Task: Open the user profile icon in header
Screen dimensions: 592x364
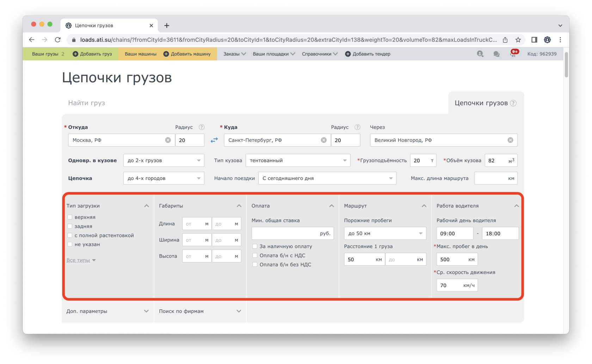Action: 480,54
